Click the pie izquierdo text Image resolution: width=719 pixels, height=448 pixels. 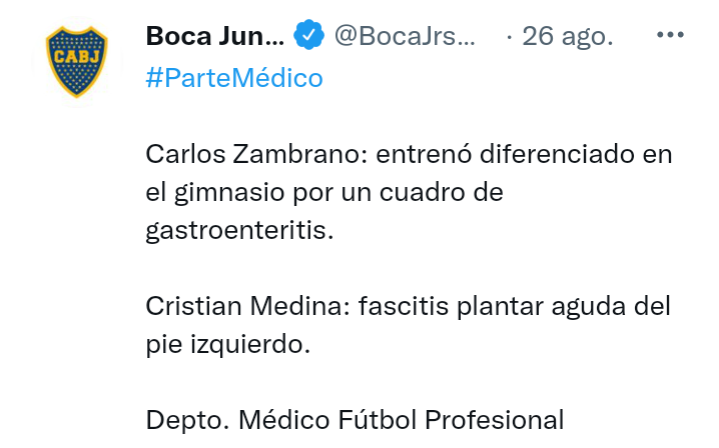click(x=228, y=344)
